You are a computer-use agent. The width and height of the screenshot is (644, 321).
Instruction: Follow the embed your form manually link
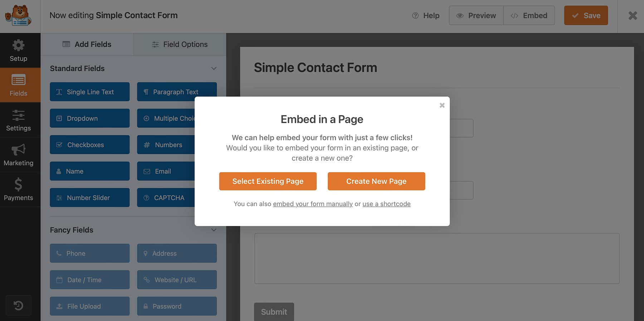(313, 204)
